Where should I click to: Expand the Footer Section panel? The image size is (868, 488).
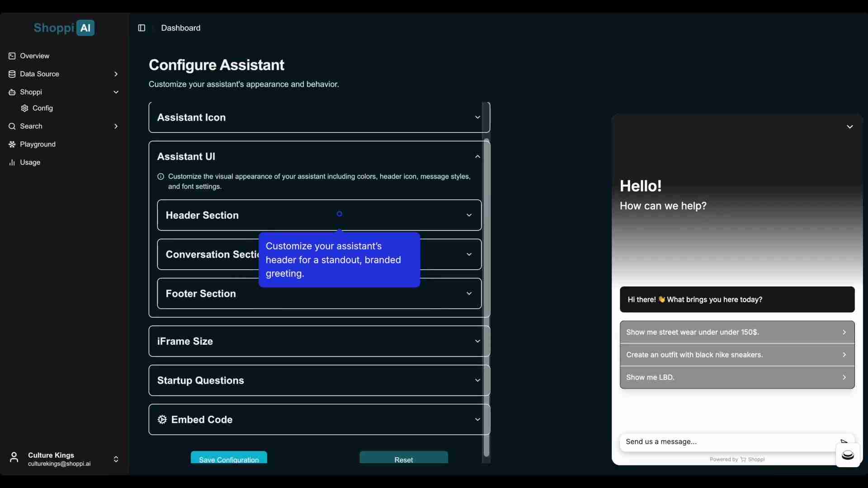469,294
